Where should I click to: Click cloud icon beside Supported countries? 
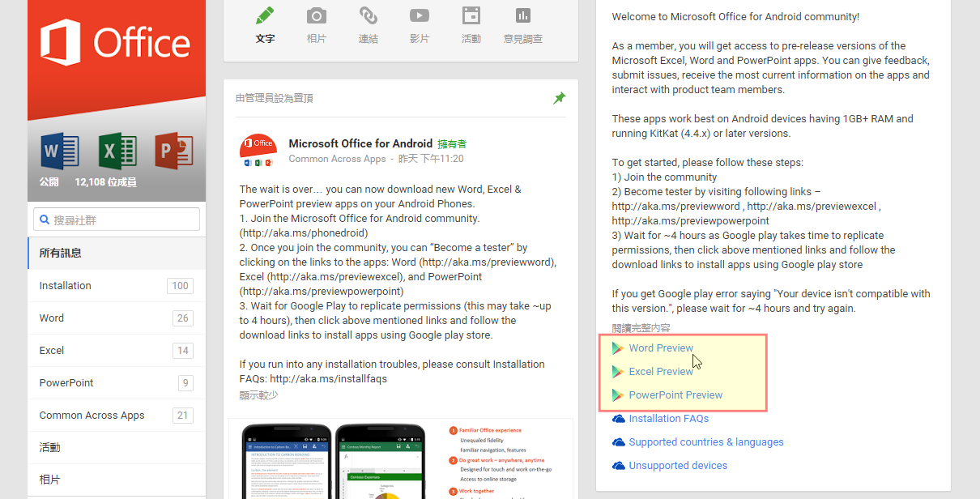tap(619, 442)
